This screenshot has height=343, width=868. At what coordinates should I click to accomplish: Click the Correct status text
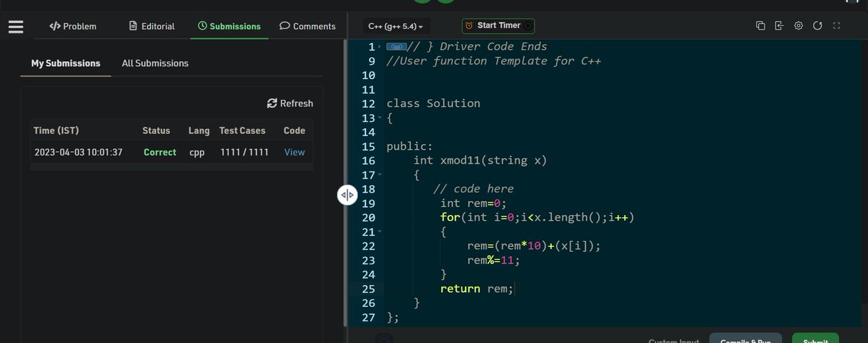[160, 152]
